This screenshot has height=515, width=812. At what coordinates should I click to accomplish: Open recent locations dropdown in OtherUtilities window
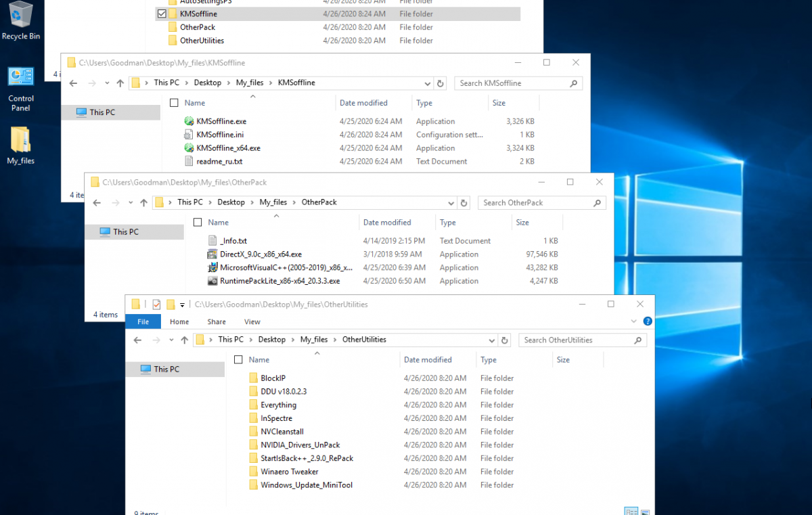[x=171, y=340]
